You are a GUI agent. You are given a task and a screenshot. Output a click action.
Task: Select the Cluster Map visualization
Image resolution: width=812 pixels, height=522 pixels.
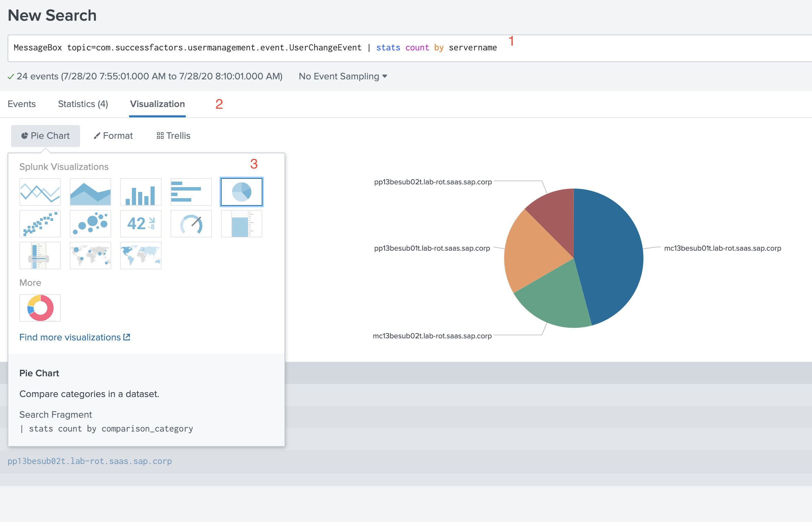coord(90,255)
